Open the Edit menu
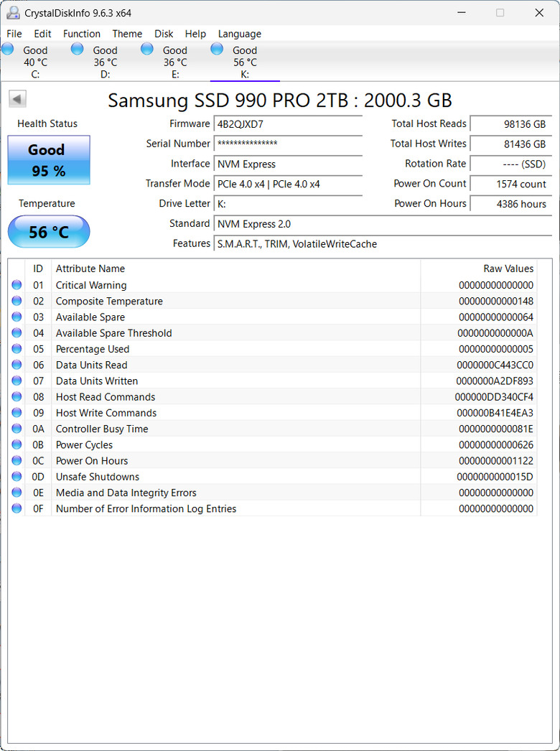 pyautogui.click(x=43, y=34)
